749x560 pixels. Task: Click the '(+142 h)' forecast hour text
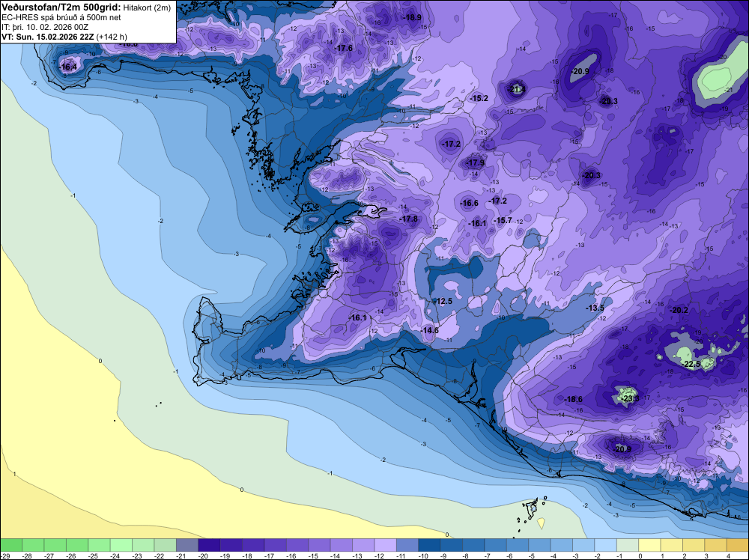(x=112, y=37)
